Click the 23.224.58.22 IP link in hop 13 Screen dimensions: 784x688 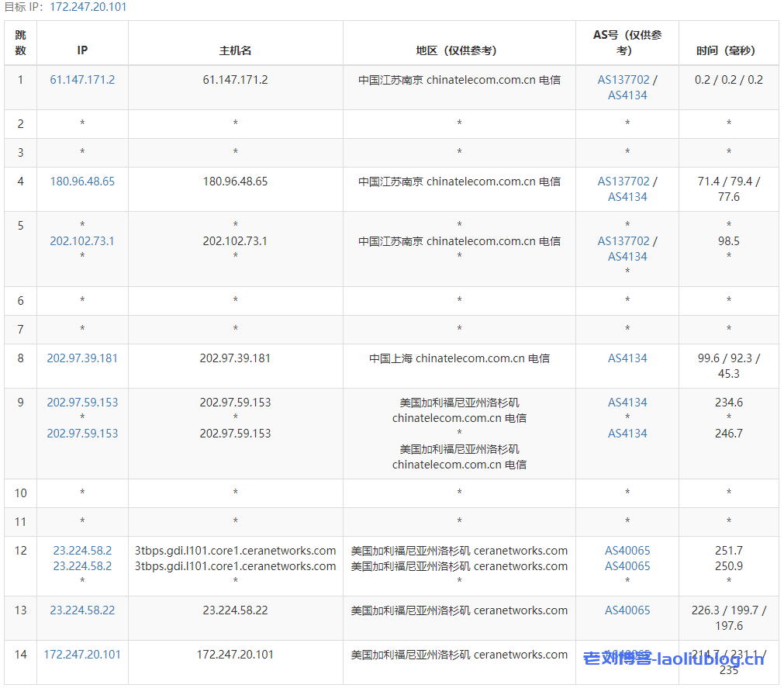(82, 610)
